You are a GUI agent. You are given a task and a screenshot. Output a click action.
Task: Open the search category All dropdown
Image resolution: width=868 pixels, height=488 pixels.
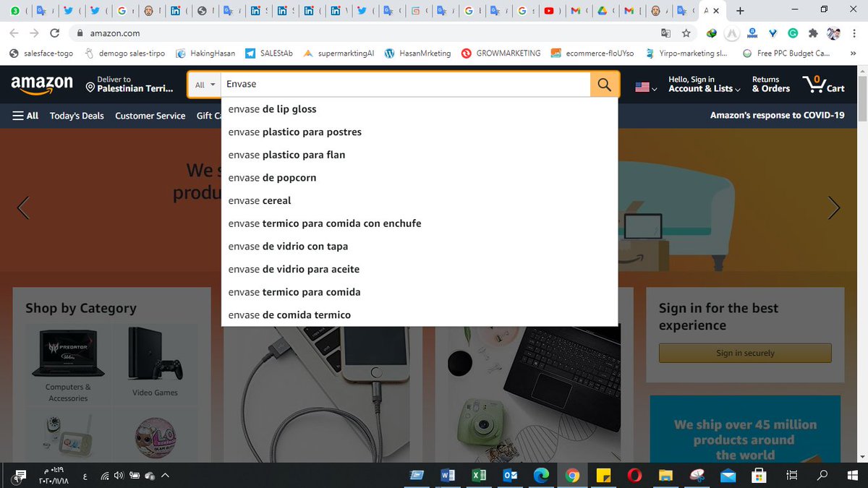click(205, 85)
